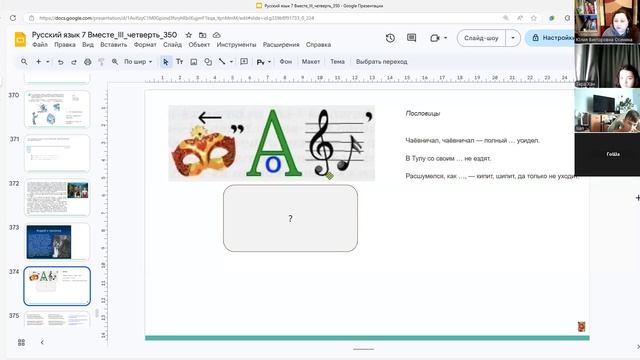Open speaker notes handle below slide
The image size is (640, 360).
(363, 349)
